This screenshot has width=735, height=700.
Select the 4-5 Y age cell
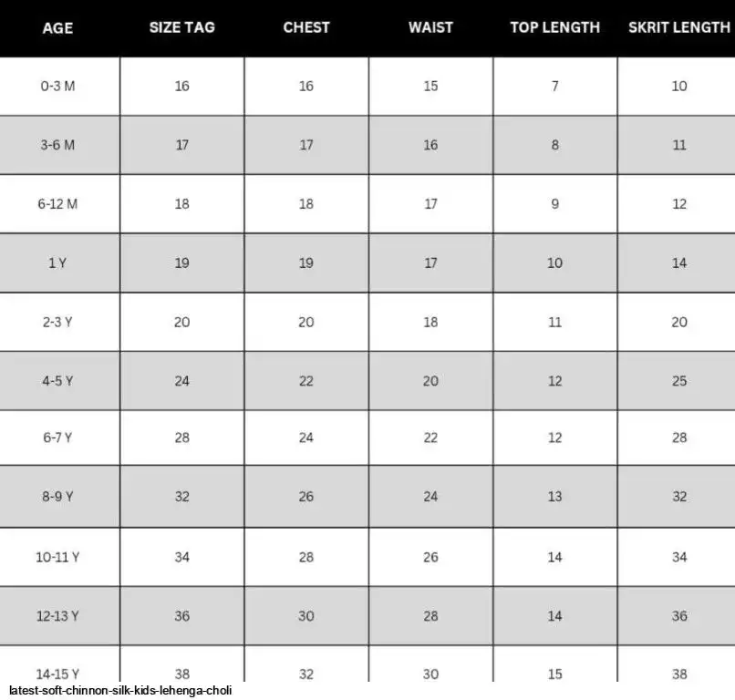pos(57,381)
